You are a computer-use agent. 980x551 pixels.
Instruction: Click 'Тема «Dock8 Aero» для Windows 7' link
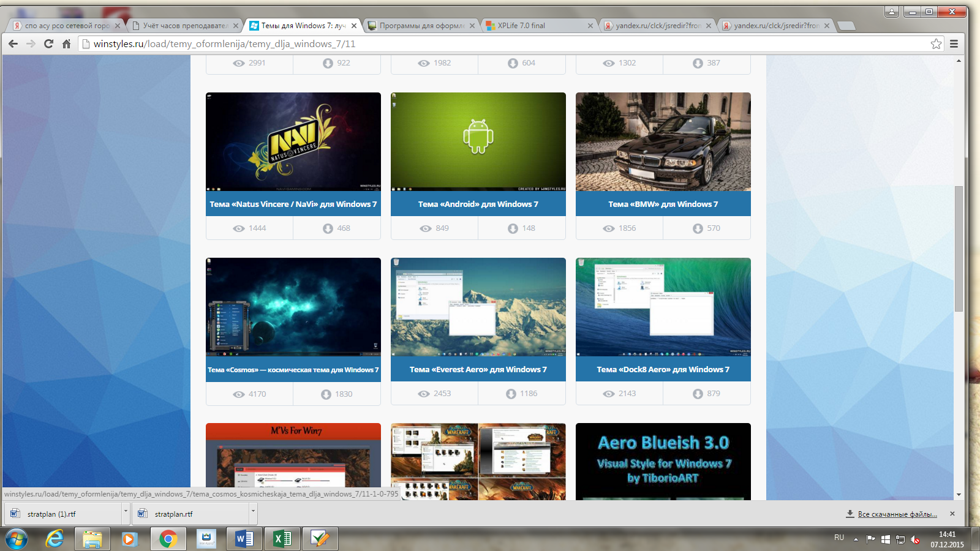(663, 370)
